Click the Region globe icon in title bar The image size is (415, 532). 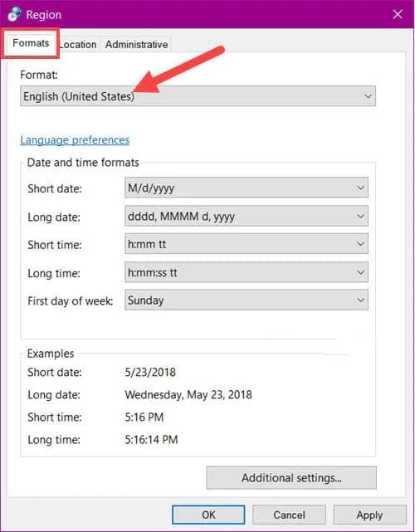click(15, 14)
